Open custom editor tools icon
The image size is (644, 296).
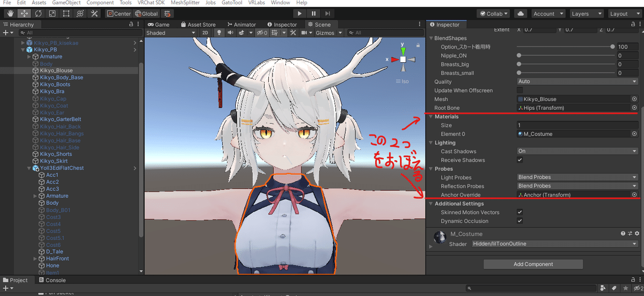[94, 13]
